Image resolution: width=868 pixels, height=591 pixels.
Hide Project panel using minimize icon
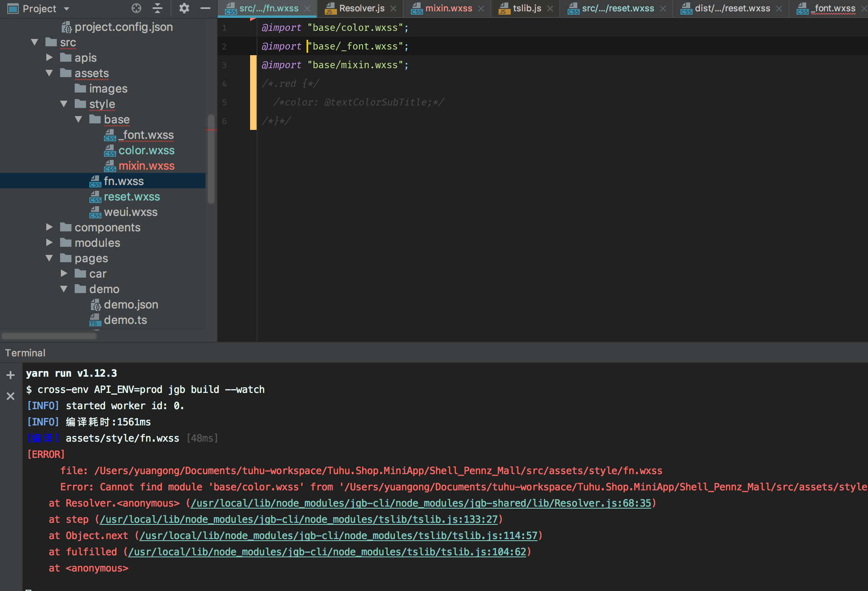pyautogui.click(x=205, y=8)
